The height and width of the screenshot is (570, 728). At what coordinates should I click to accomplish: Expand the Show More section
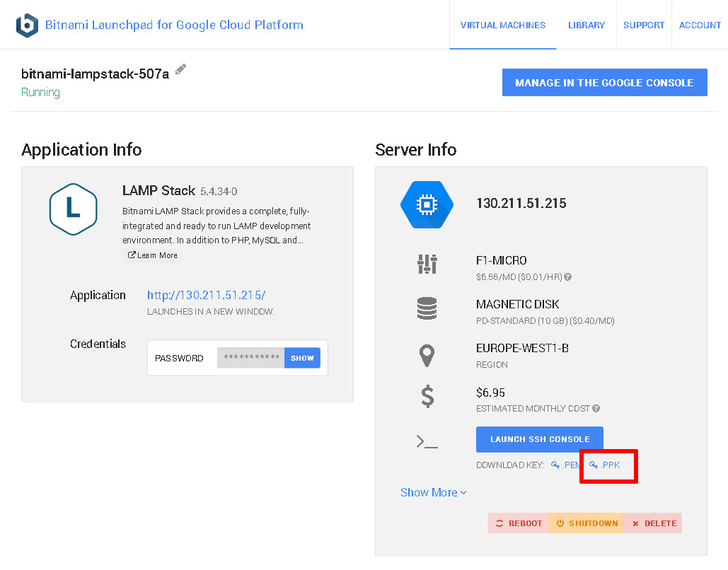(433, 492)
